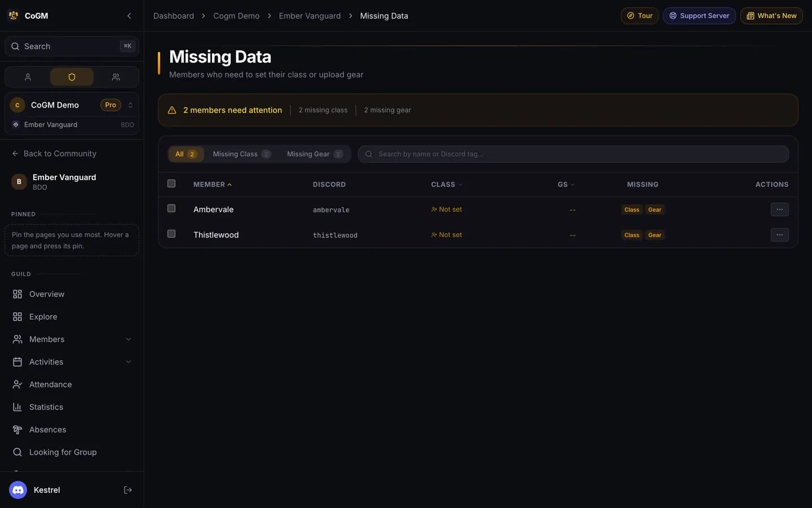
Task: Tick the checkbox for Thistlewood
Action: coord(171,234)
